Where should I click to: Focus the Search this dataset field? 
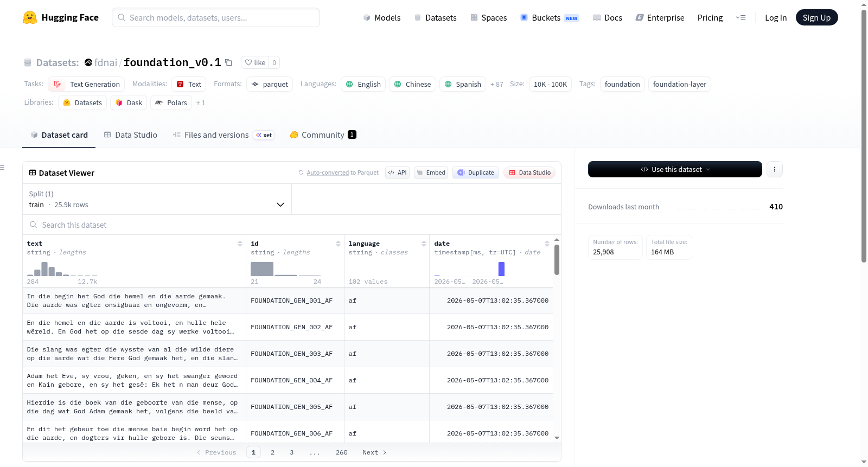coord(292,225)
